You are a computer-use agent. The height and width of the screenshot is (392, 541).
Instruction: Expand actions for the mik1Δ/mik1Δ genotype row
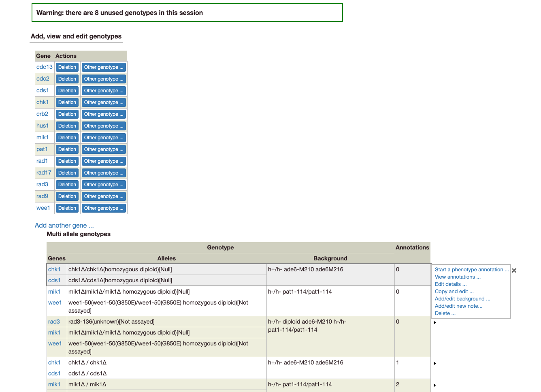pyautogui.click(x=435, y=385)
